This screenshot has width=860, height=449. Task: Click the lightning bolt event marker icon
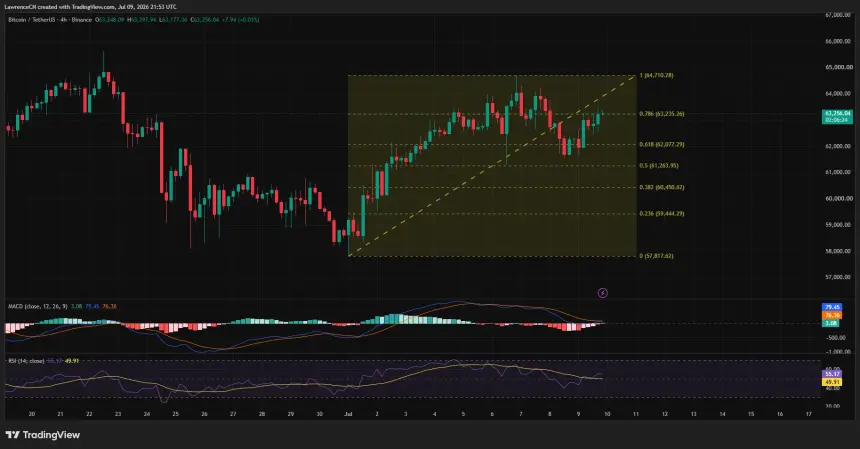pyautogui.click(x=602, y=293)
